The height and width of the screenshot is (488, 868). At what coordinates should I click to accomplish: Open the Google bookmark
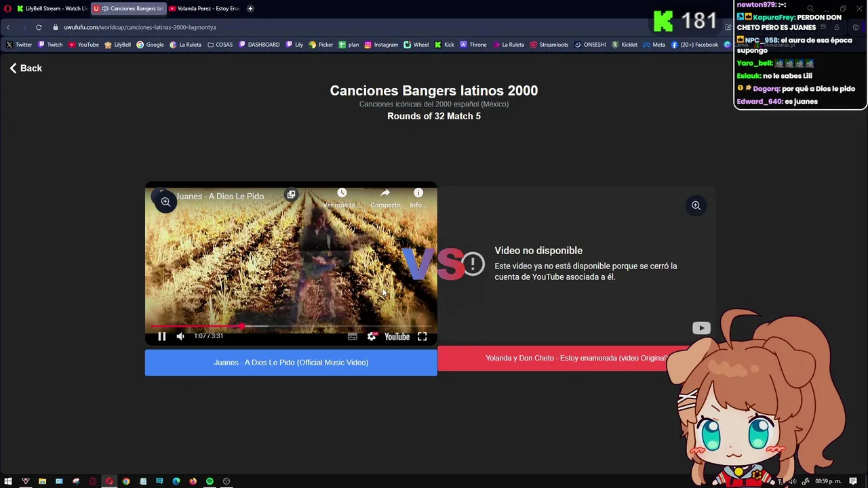coord(150,45)
